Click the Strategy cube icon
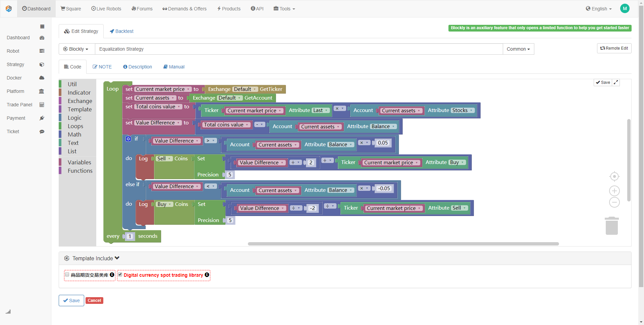 tap(42, 64)
